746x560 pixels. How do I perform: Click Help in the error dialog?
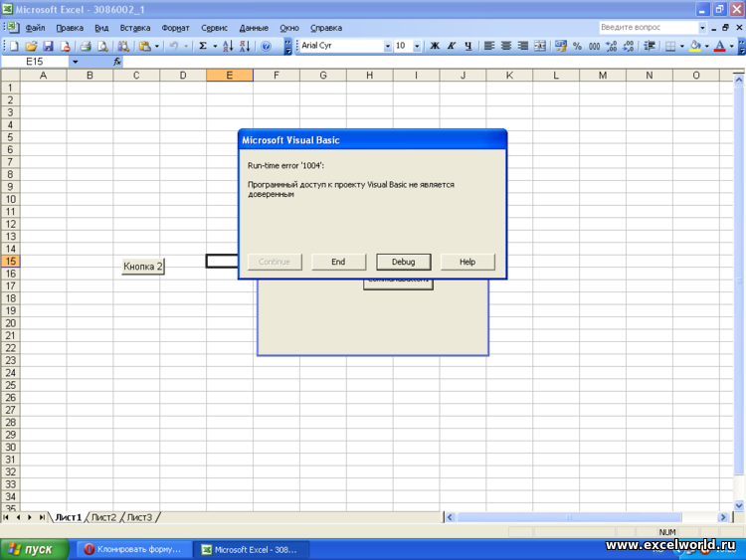coord(467,262)
